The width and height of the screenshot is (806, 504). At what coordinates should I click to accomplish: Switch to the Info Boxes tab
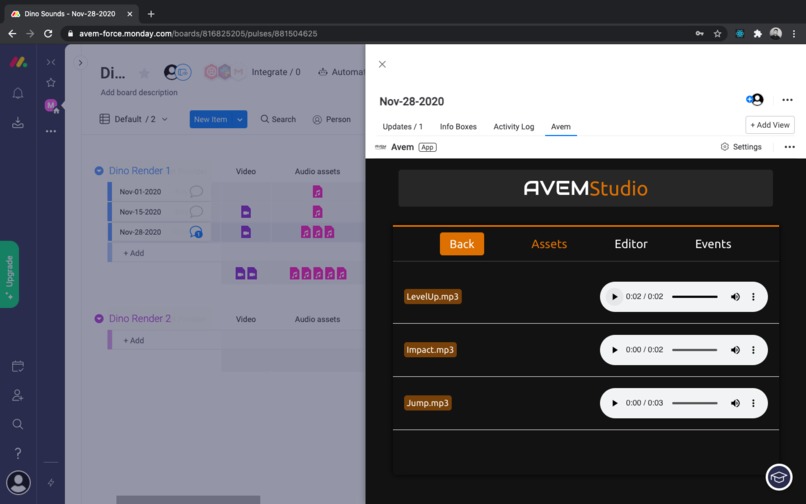[x=458, y=127]
